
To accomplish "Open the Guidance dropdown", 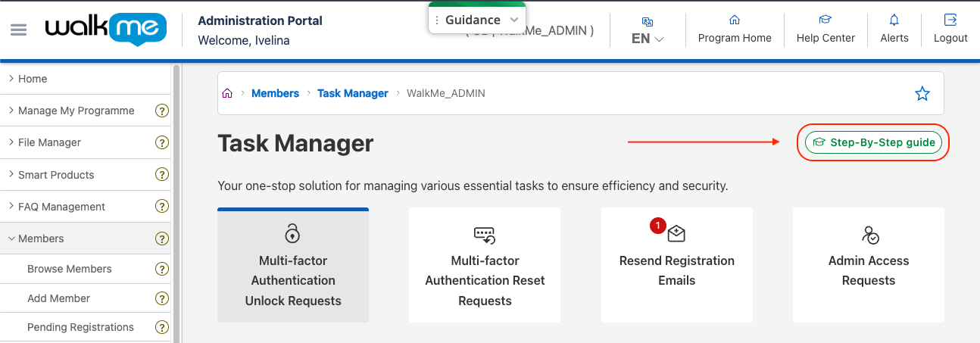I will (476, 20).
